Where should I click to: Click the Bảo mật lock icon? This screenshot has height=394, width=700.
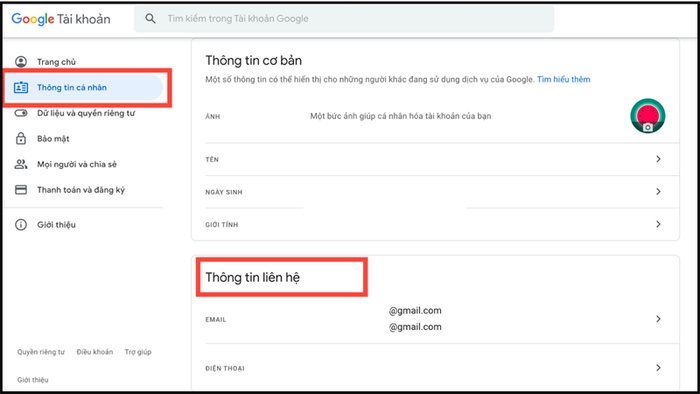21,138
